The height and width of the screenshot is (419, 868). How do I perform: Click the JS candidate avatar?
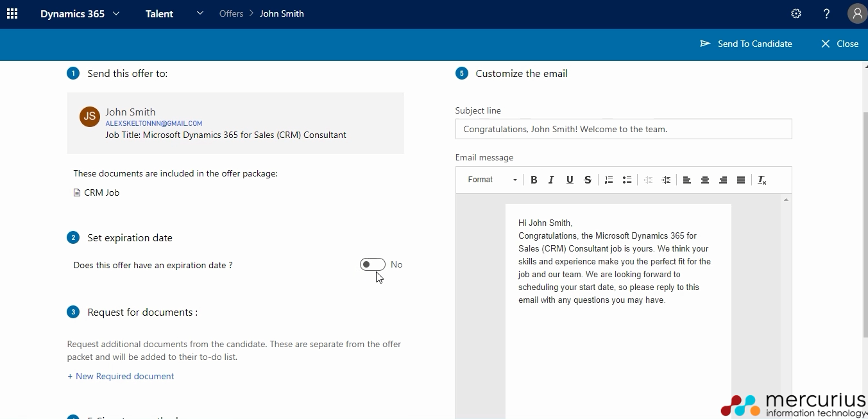pyautogui.click(x=90, y=117)
